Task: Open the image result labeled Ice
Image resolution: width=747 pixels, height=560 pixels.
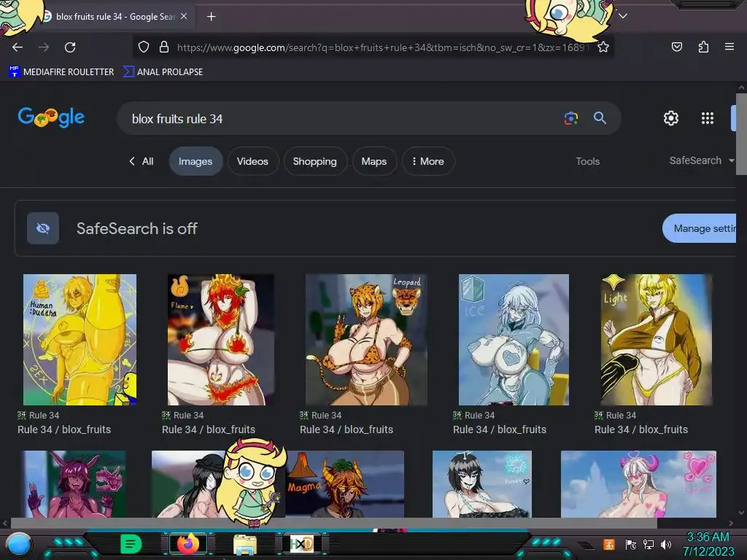Action: pos(514,340)
